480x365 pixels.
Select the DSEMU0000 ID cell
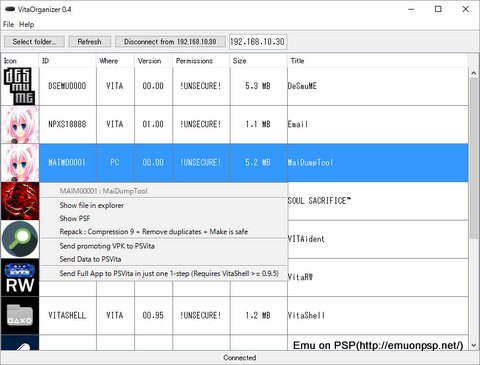(x=68, y=86)
